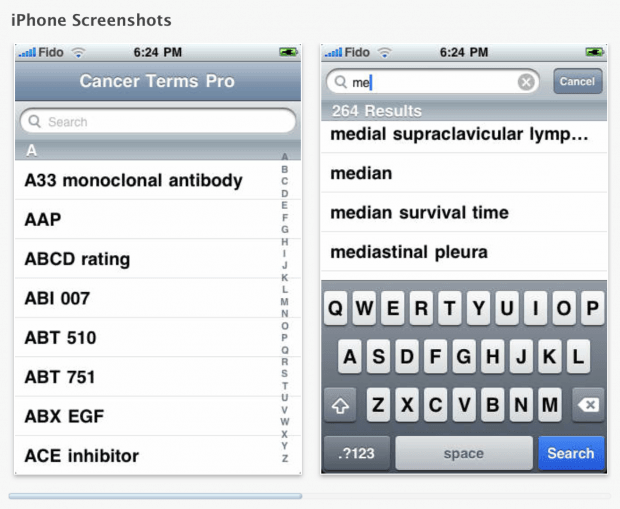Click the magnifier icon in the 'me' search field
The width and height of the screenshot is (620, 509).
click(x=340, y=82)
